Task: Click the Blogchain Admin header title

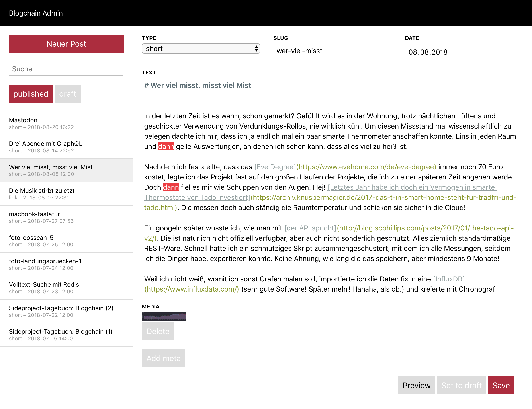Action: coord(36,13)
